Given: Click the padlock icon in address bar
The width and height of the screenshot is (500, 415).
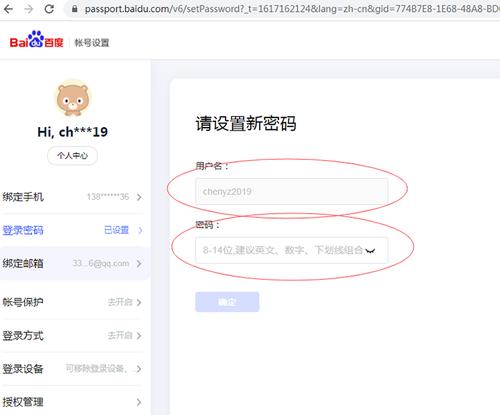Looking at the screenshot, I should 75,9.
